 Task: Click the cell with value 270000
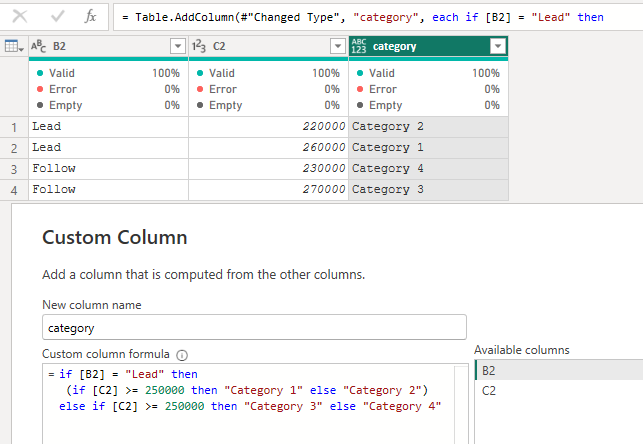click(x=269, y=189)
